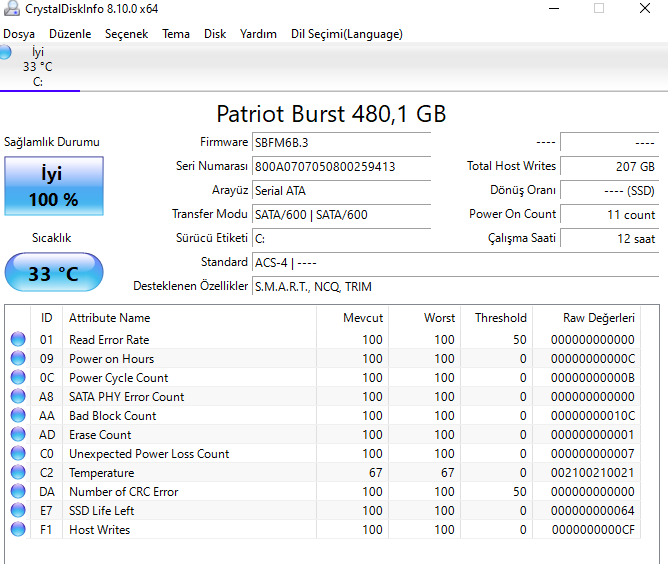Click the Firmware value field SBFM6B.3
The height and width of the screenshot is (564, 668).
340,142
